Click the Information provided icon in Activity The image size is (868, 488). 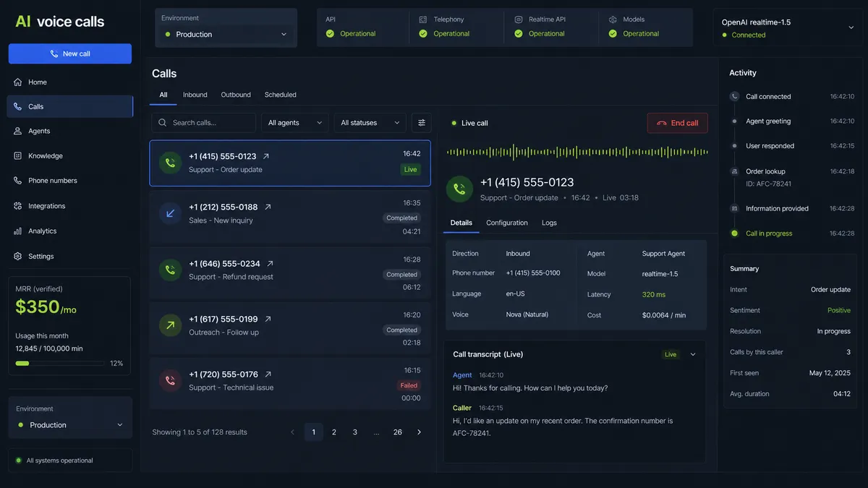(x=734, y=208)
